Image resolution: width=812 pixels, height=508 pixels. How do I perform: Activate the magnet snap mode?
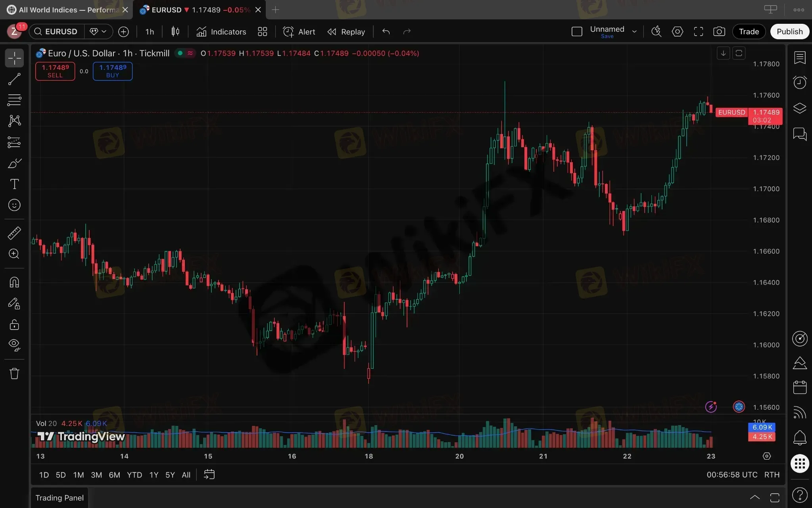[x=14, y=282]
